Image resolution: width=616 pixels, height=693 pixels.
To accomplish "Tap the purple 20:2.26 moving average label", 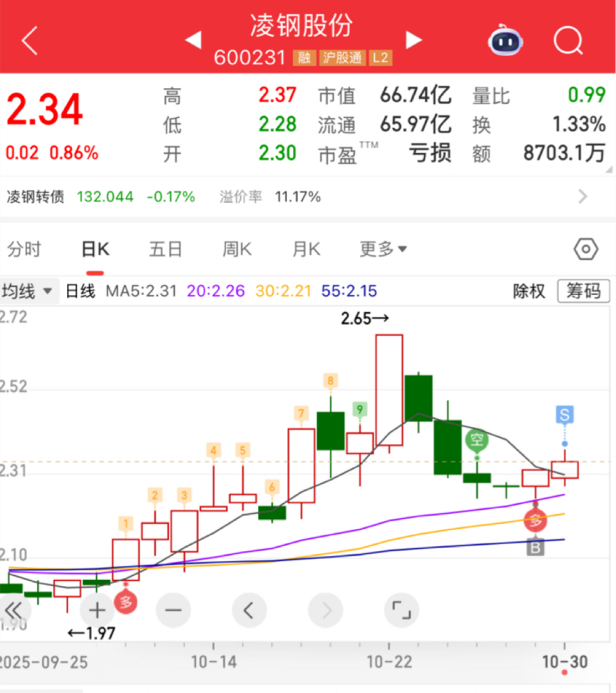I will (x=216, y=291).
